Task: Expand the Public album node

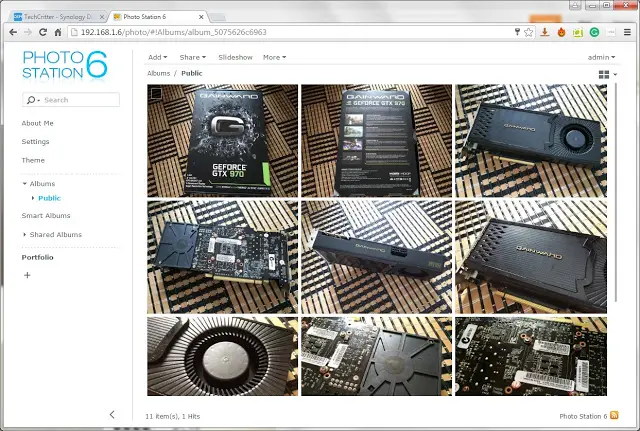Action: (33, 198)
